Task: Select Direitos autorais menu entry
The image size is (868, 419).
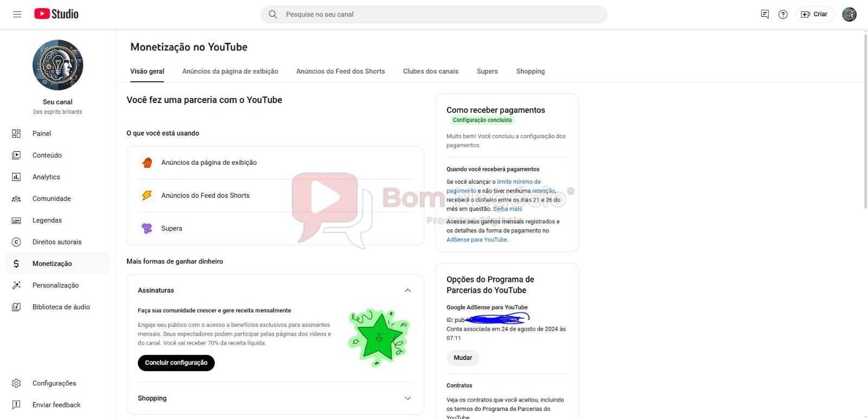Action: (x=58, y=242)
